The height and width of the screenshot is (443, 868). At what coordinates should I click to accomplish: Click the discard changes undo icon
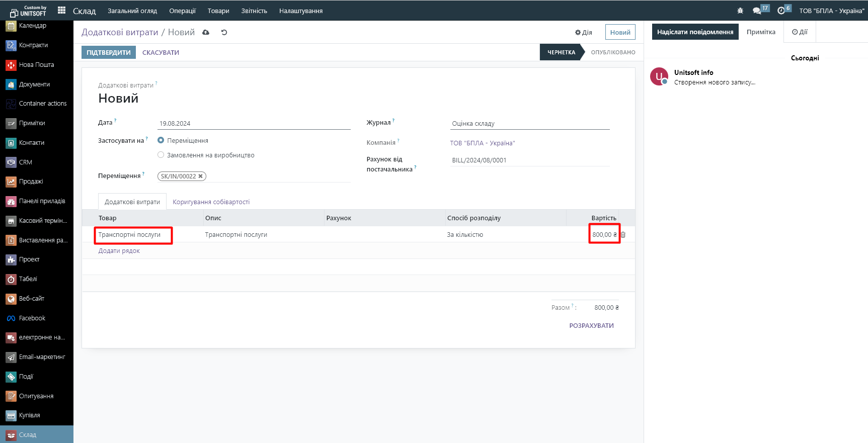click(224, 32)
